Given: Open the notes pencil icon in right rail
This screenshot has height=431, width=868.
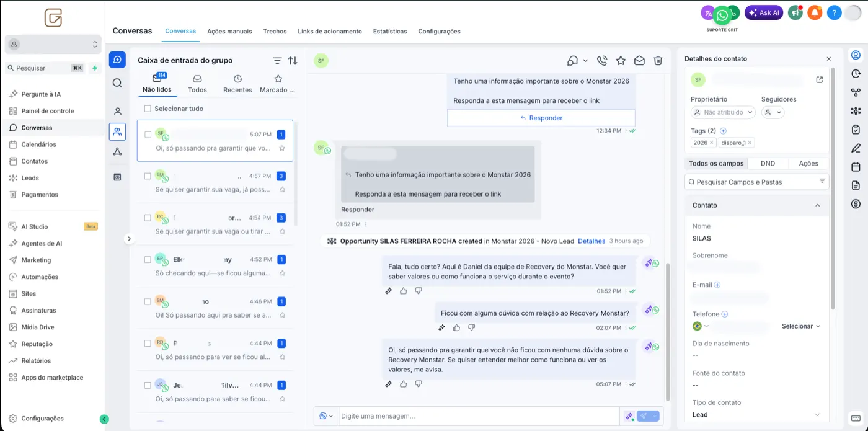Looking at the screenshot, I should tap(856, 148).
